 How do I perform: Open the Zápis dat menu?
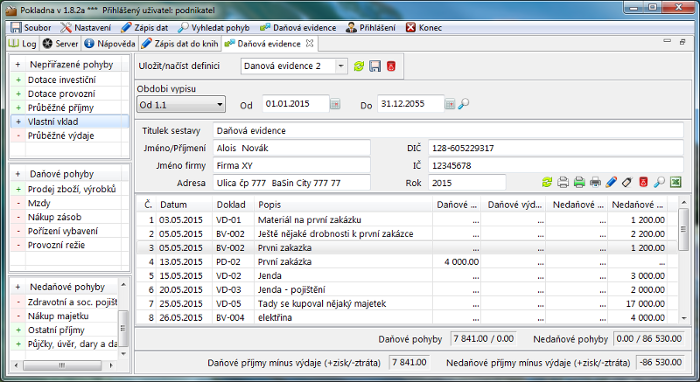145,28
